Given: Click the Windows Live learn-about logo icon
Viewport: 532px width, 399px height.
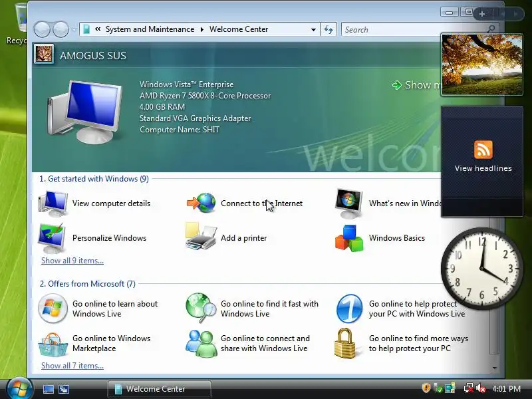Looking at the screenshot, I should pos(53,309).
